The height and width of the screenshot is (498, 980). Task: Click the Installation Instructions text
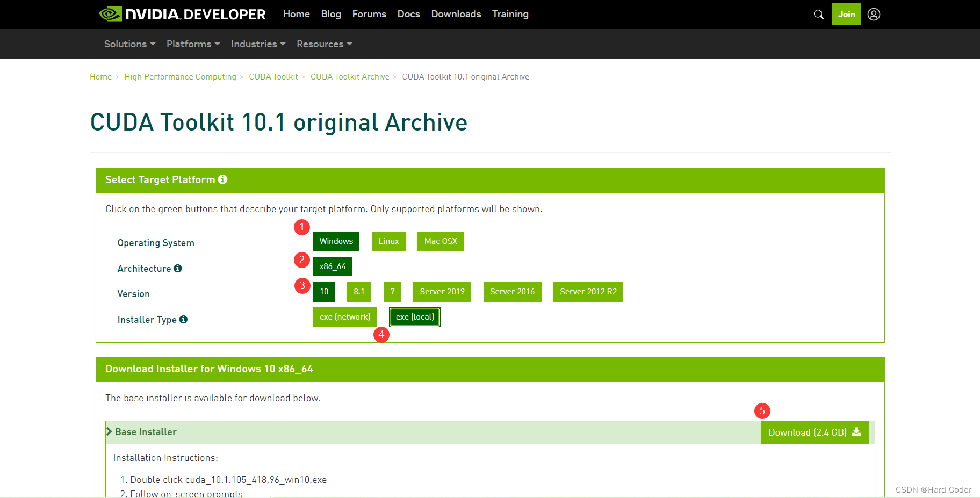click(x=165, y=458)
